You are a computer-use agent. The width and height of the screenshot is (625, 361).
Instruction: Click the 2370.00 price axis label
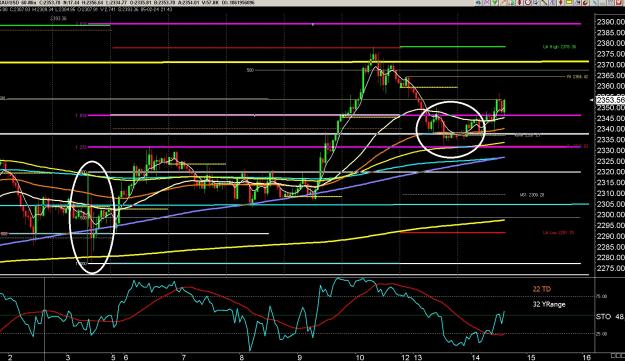610,65
